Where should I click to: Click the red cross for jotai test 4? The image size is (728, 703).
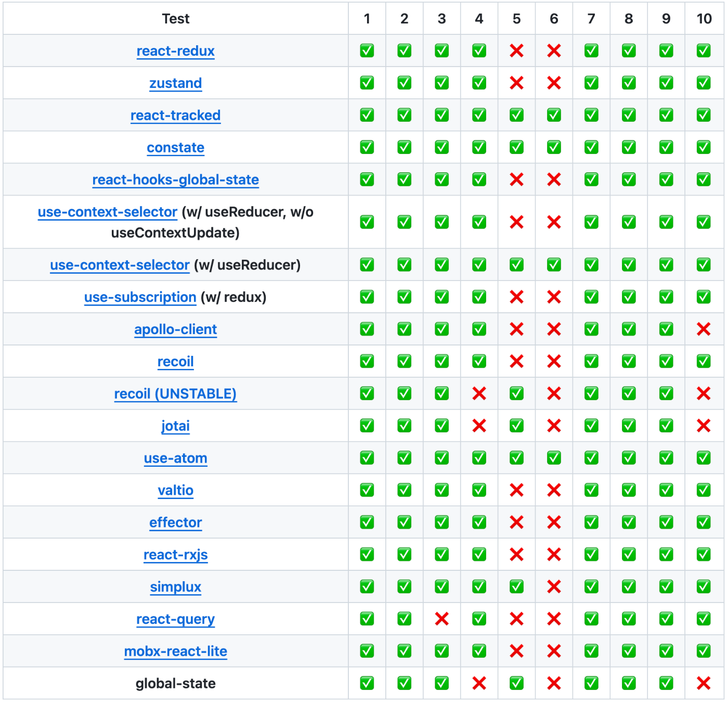click(479, 426)
